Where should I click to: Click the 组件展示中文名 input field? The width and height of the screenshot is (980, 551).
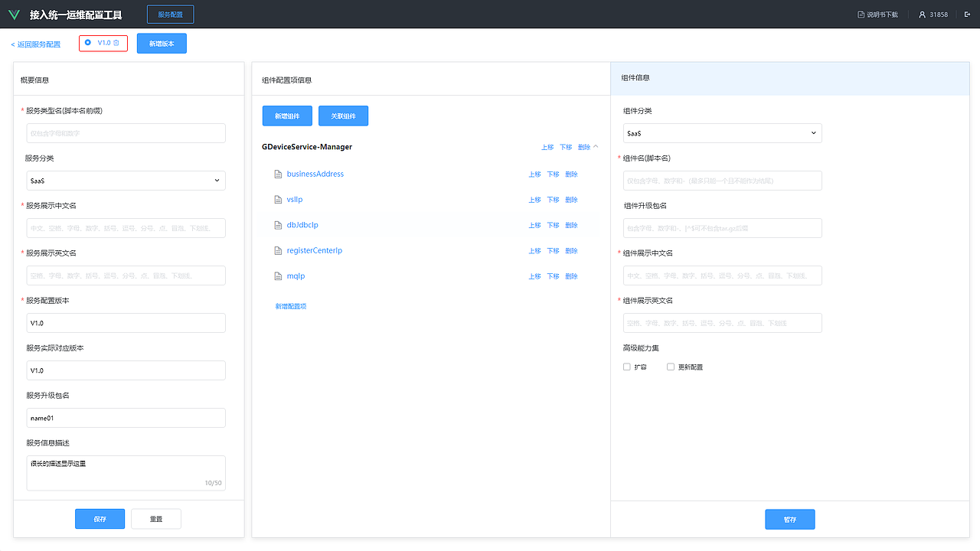tap(723, 275)
